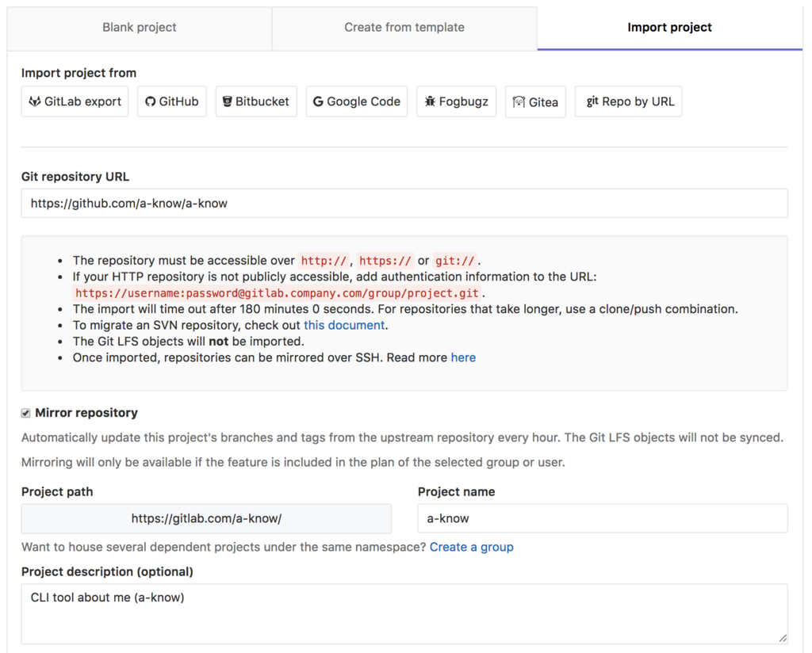Screen dimensions: 812x653
Task: Follow the "here" SSH mirroring link
Action: pyautogui.click(x=463, y=357)
